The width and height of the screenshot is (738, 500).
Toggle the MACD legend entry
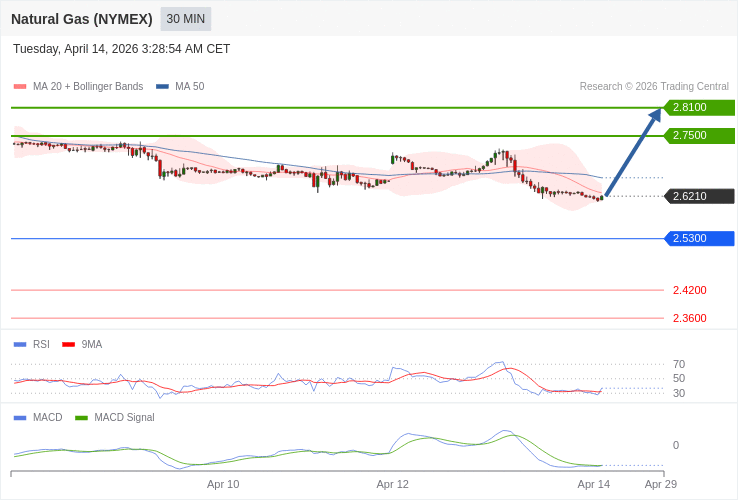[47, 417]
